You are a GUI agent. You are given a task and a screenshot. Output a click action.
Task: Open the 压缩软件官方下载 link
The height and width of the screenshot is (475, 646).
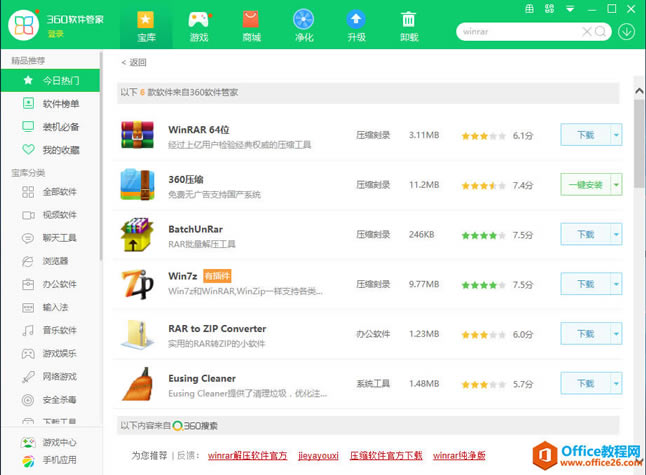pos(386,456)
